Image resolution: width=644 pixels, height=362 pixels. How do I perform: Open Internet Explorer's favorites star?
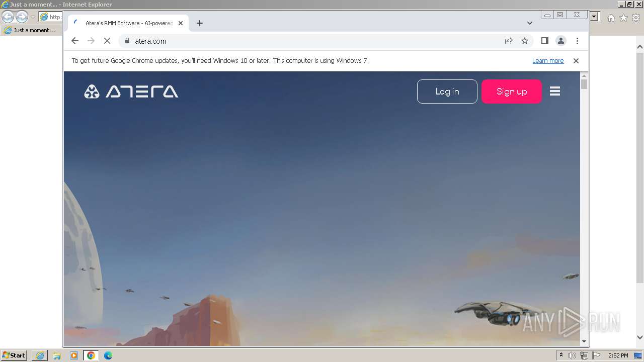[624, 18]
